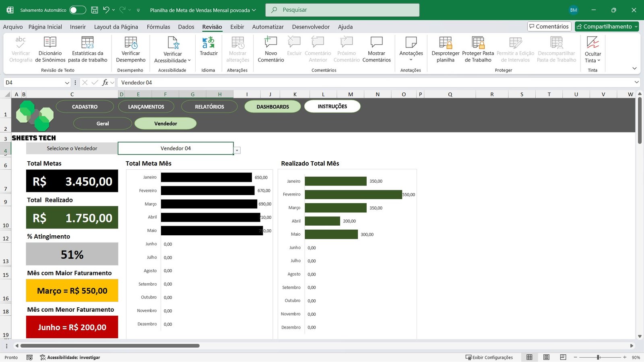644x362 pixels.
Task: Expand the Ocultar Tinta dropdown
Action: tap(599, 60)
